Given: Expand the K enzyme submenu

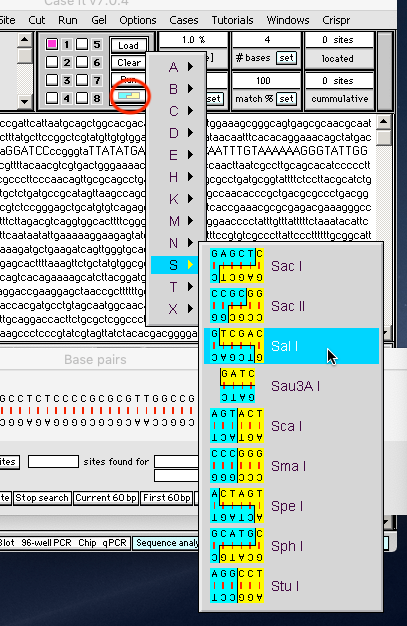Looking at the screenshot, I should coord(176,199).
